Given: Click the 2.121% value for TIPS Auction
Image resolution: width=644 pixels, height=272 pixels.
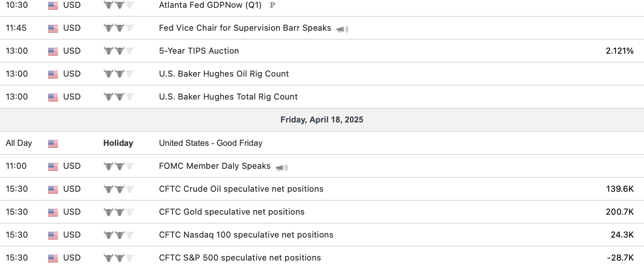Looking at the screenshot, I should (x=619, y=51).
